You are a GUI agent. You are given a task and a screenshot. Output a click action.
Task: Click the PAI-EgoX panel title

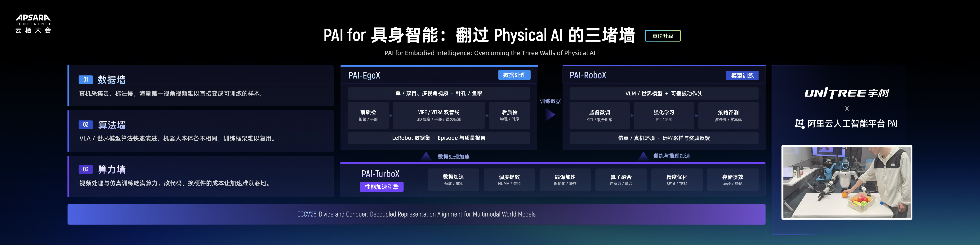click(364, 75)
